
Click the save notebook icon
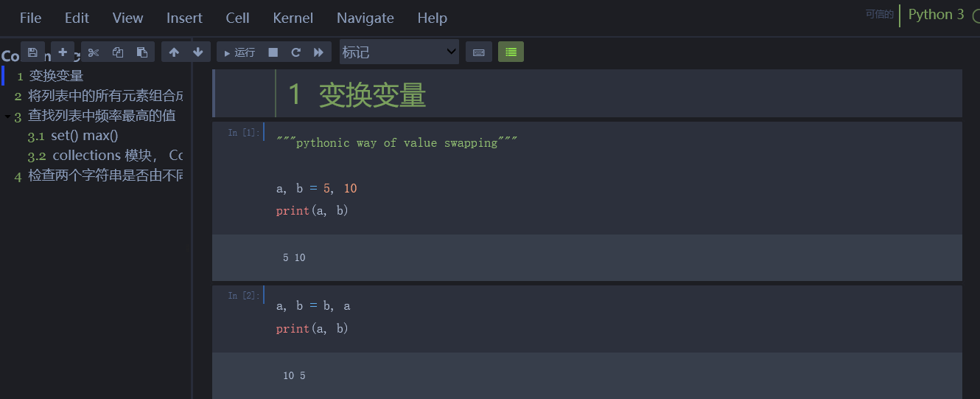pos(32,52)
